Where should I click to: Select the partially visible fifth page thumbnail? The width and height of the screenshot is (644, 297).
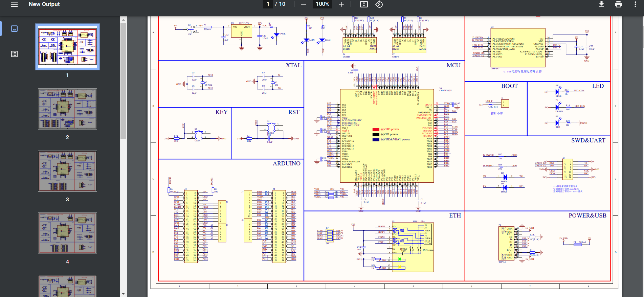67,286
